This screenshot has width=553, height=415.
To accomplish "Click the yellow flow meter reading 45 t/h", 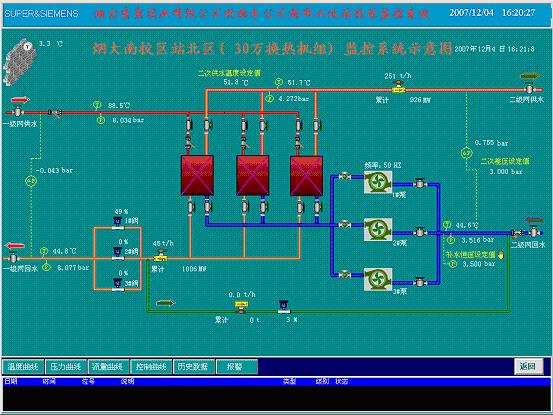I will tap(160, 256).
